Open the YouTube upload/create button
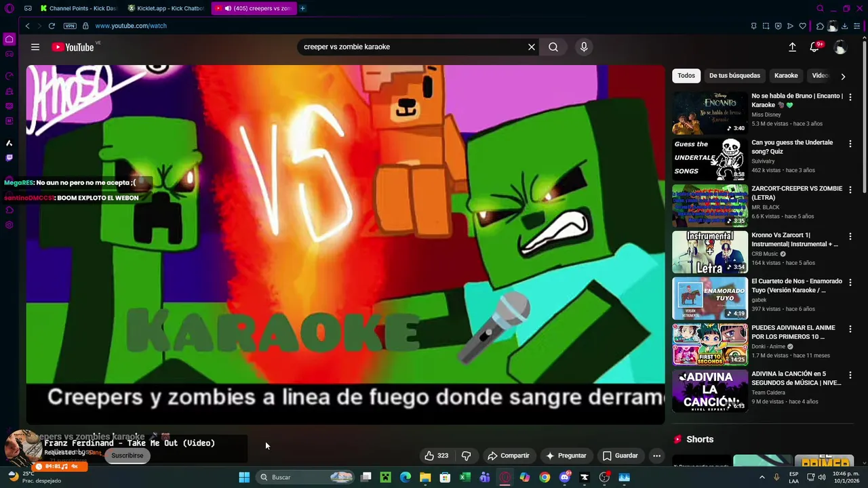The image size is (868, 488). pyautogui.click(x=792, y=47)
